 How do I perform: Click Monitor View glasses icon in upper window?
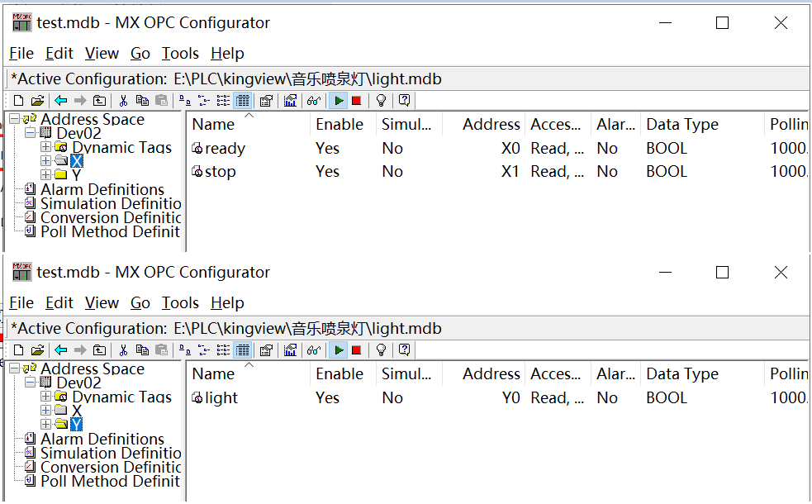(314, 101)
